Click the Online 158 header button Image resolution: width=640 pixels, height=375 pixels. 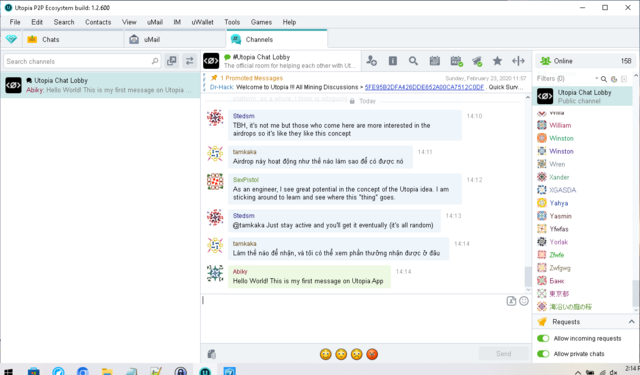coord(585,61)
